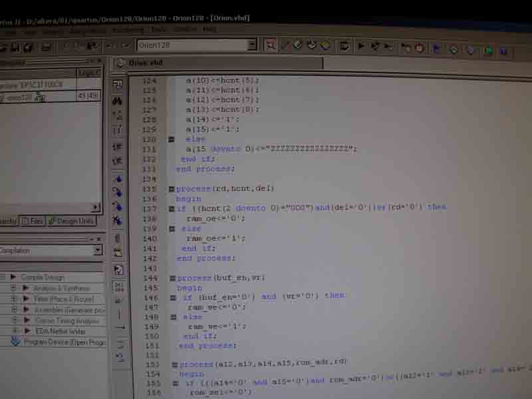The width and height of the screenshot is (532, 399).
Task: Click the Start Compilation play icon in toolbar
Action: click(x=361, y=47)
